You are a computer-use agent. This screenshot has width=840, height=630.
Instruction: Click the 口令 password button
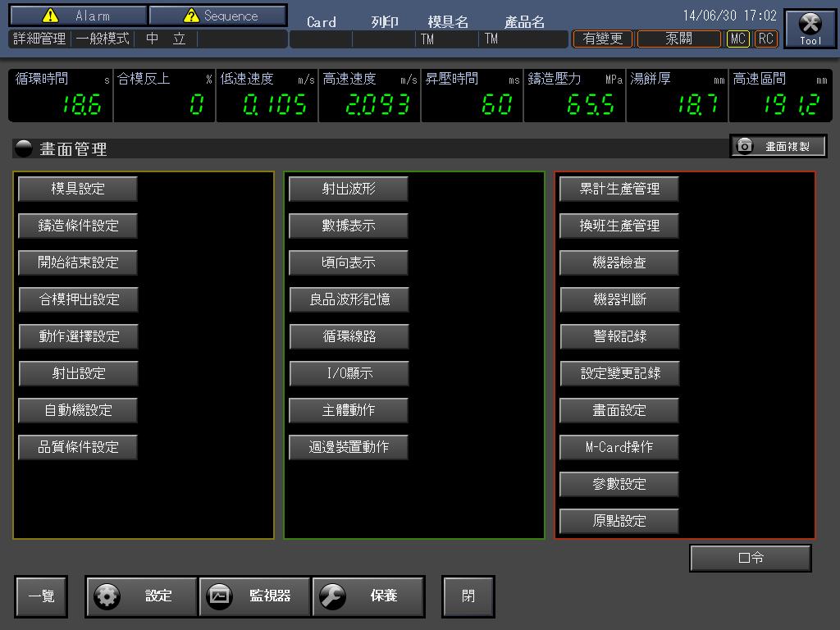coord(751,558)
